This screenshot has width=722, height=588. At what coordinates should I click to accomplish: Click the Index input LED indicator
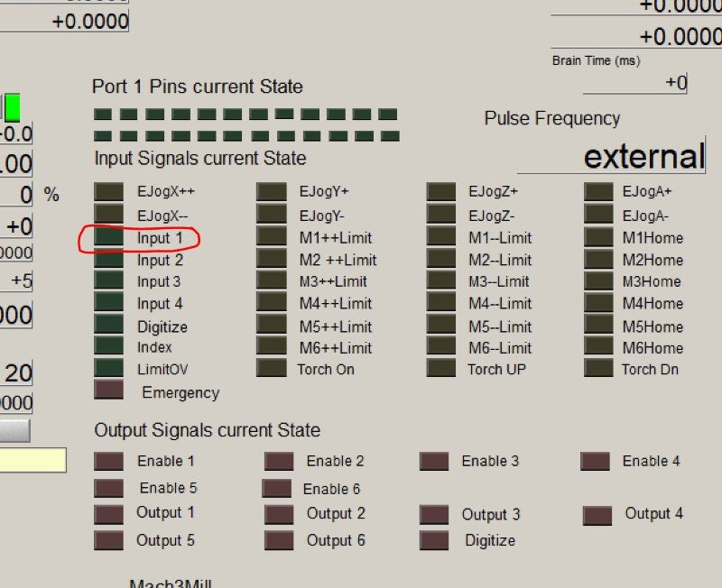point(108,345)
